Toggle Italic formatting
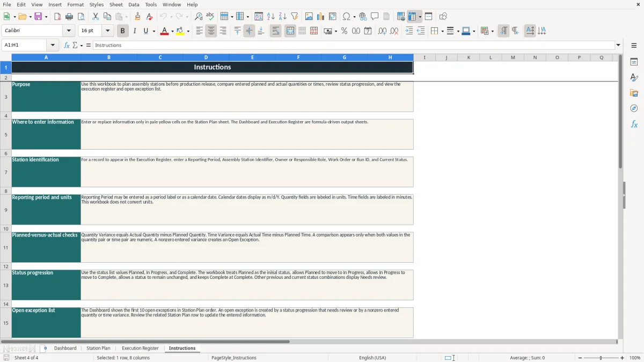The width and height of the screenshot is (644, 362). coord(134,31)
